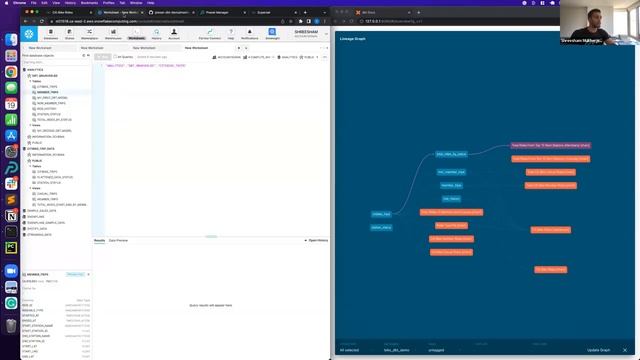Open the Bookmarks menu in the menu bar

89,3
